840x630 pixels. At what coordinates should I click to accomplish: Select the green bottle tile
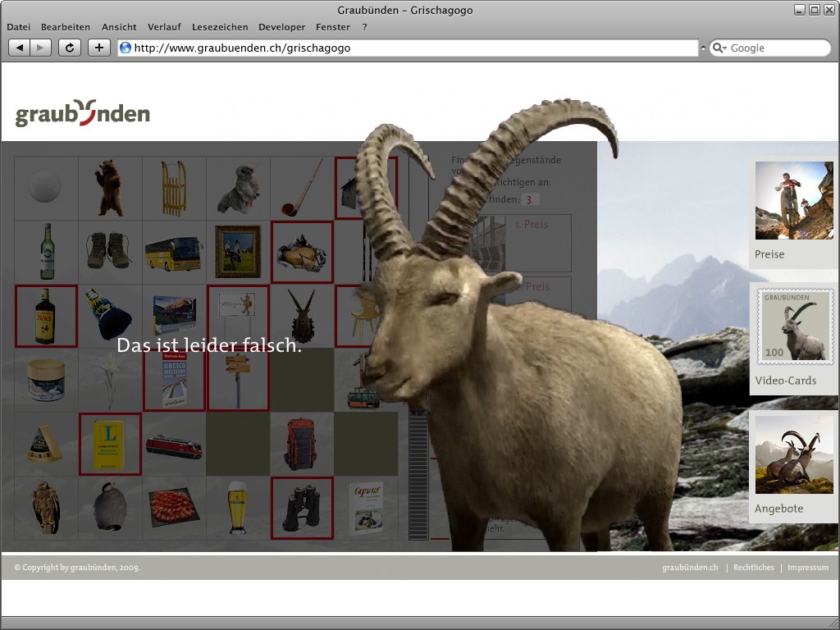46,252
